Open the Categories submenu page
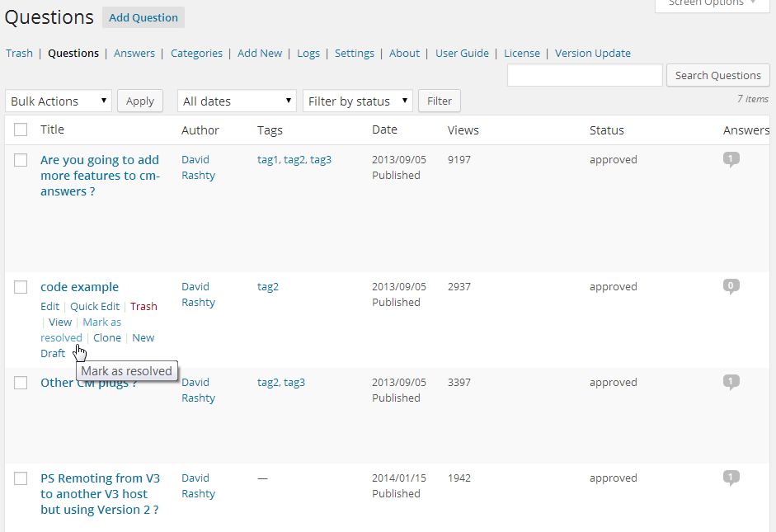 point(196,53)
